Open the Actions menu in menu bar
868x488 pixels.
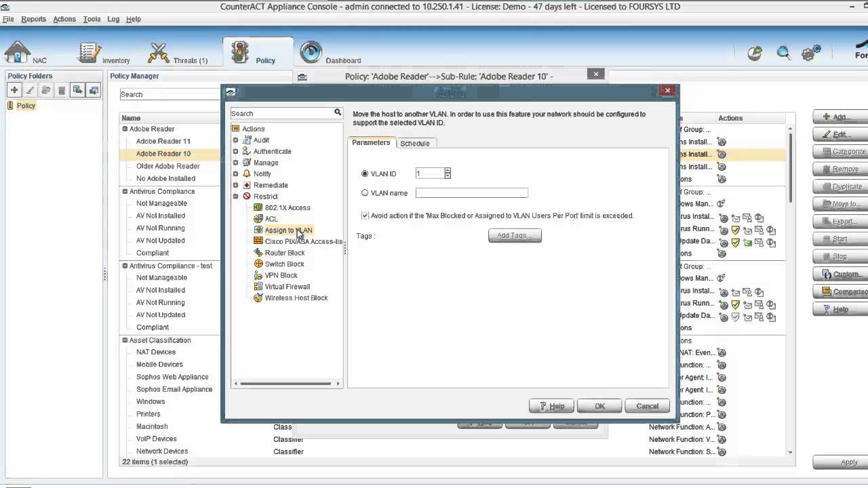click(64, 19)
